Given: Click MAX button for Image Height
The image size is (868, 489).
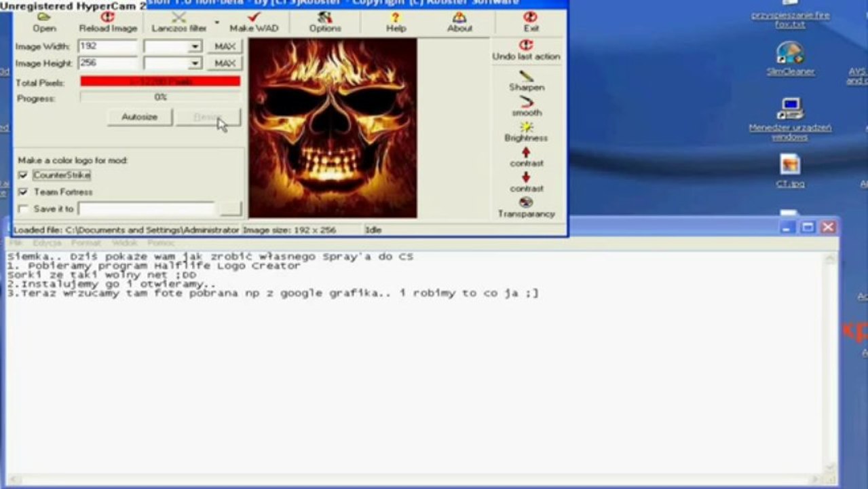Looking at the screenshot, I should 225,63.
